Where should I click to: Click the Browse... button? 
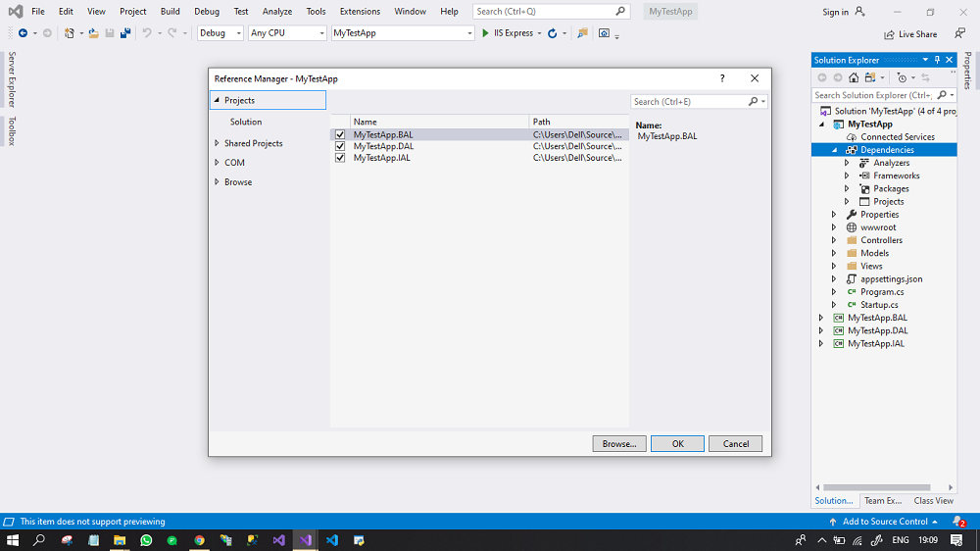[x=619, y=443]
